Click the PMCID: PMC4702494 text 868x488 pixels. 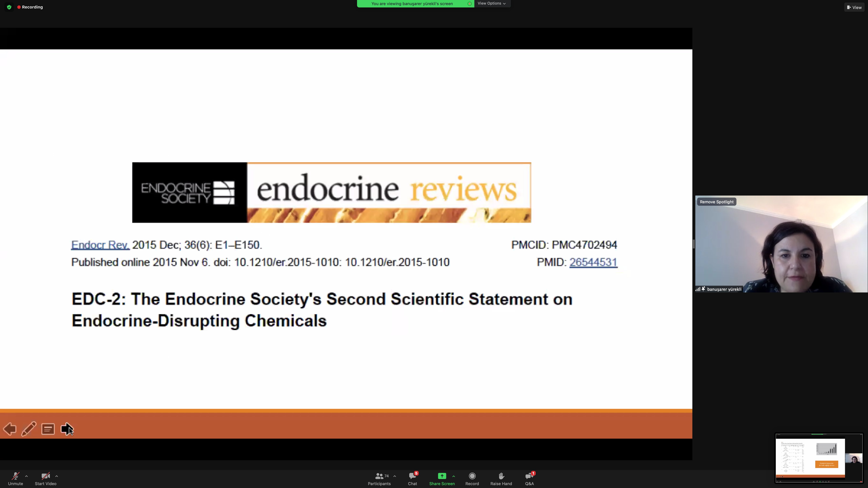[x=564, y=245]
